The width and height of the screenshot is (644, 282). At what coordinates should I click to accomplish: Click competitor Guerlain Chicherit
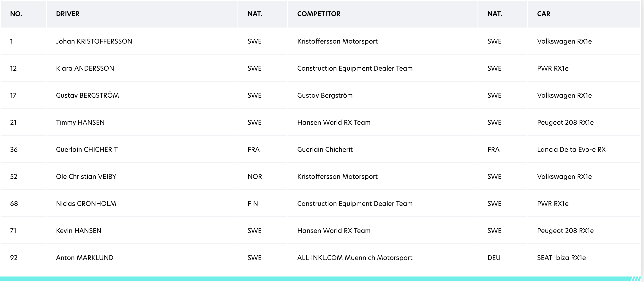pyautogui.click(x=325, y=149)
